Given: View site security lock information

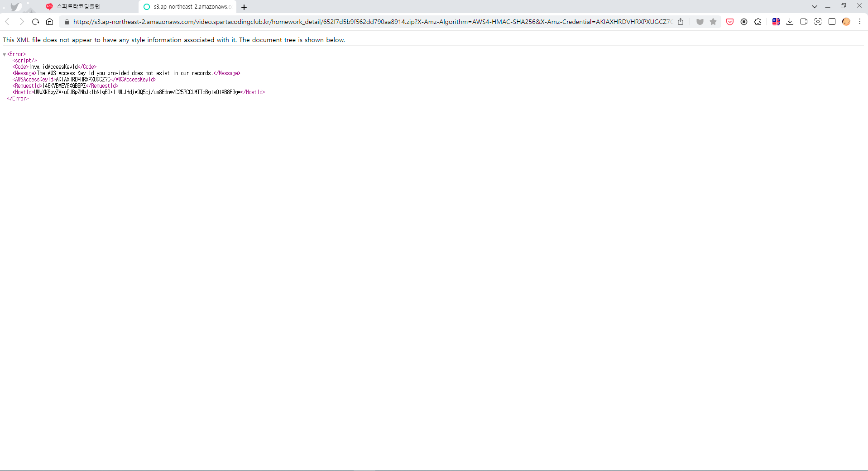Looking at the screenshot, I should (x=67, y=22).
